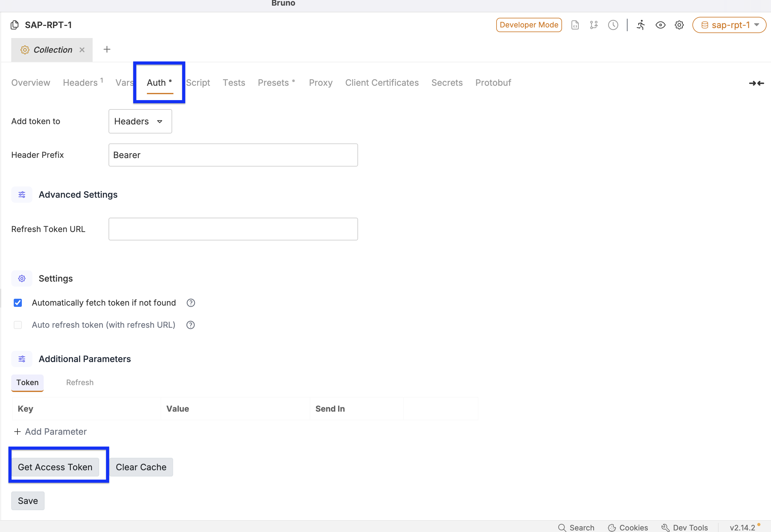
Task: Open a new tab with plus icon
Action: (x=107, y=49)
